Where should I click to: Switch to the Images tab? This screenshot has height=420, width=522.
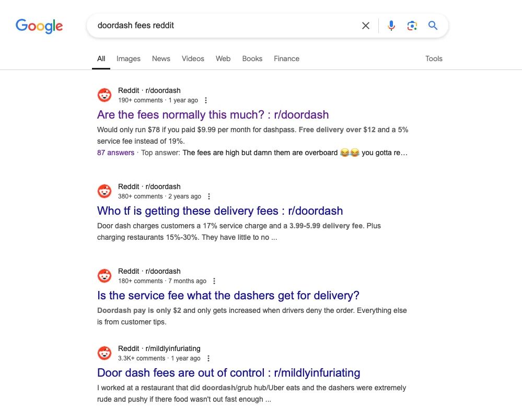tap(129, 59)
